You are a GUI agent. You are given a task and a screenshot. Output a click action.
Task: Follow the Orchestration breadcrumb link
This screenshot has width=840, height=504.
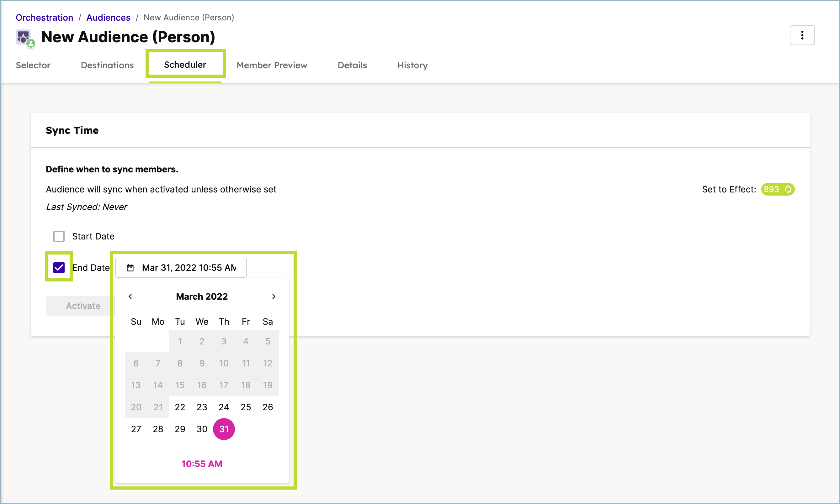[44, 18]
